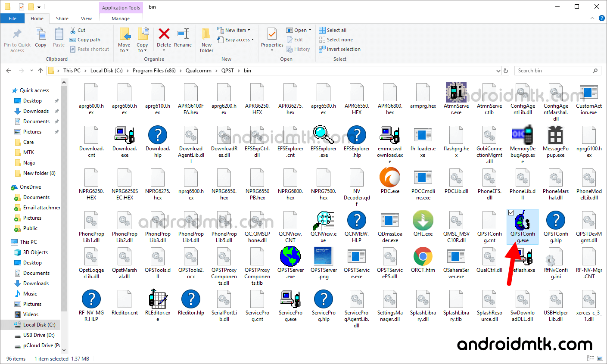607x364 pixels.
Task: Switch to large icons view button
Action: [x=599, y=358]
